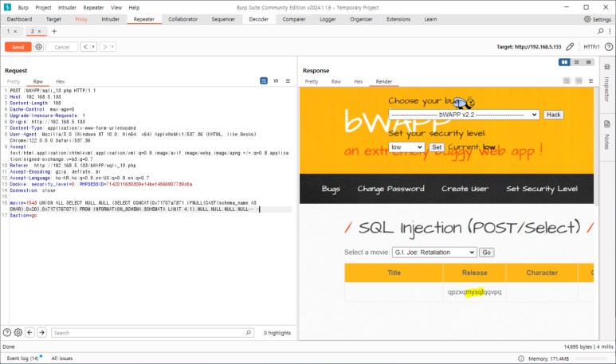
Task: Toggle response pretty-print icon
Action: pyautogui.click(x=567, y=80)
